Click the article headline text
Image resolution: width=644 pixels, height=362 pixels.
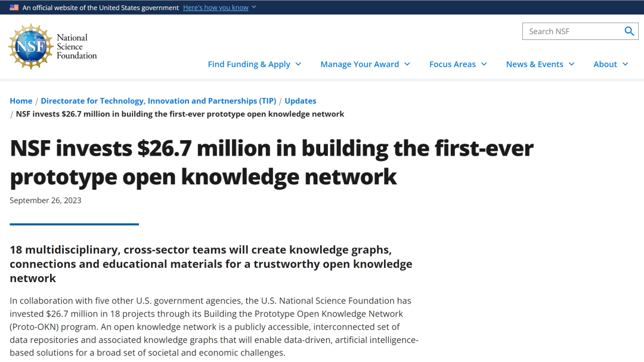click(x=271, y=162)
